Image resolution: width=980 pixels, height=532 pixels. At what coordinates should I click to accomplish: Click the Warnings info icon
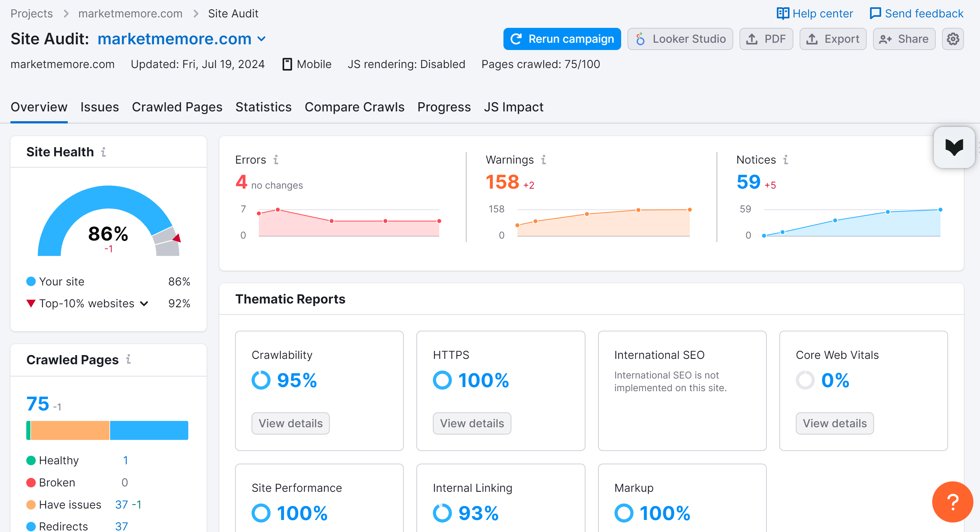pos(544,160)
